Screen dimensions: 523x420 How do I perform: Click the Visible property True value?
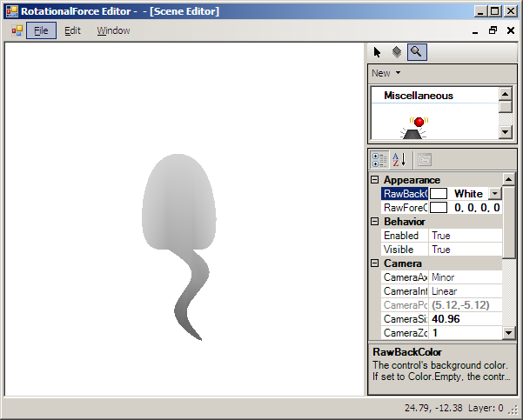[x=466, y=250]
